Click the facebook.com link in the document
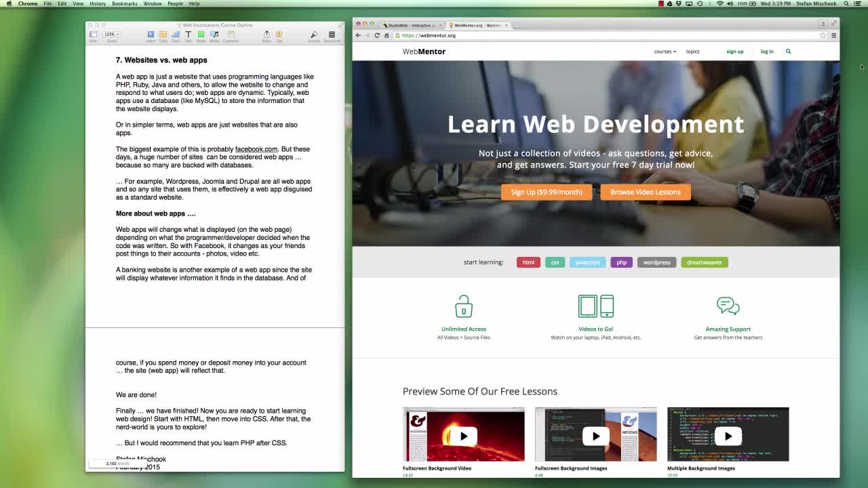The height and width of the screenshot is (488, 868). [x=256, y=149]
